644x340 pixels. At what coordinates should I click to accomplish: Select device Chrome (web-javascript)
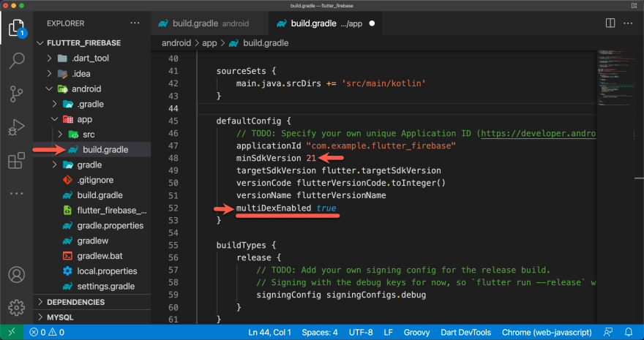coord(547,332)
